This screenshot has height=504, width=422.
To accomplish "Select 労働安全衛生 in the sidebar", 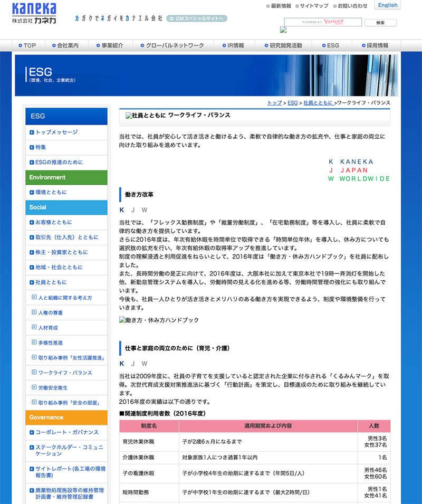I will point(53,388).
